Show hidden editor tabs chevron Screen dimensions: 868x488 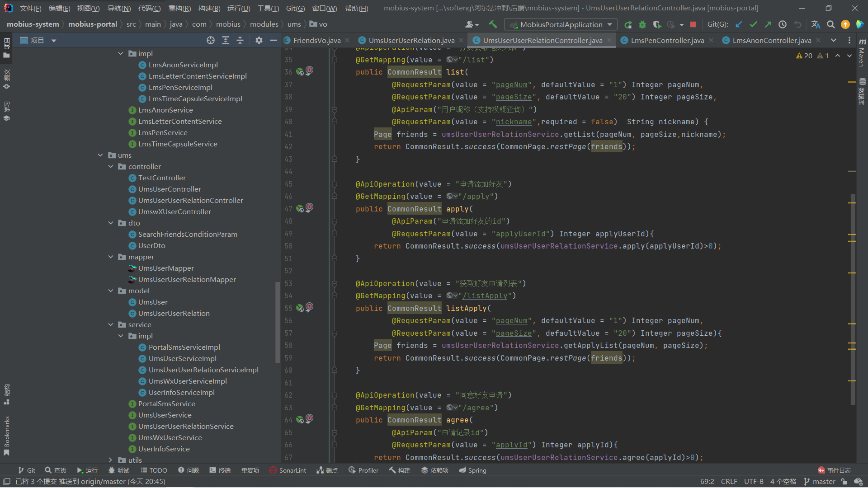[x=834, y=40]
